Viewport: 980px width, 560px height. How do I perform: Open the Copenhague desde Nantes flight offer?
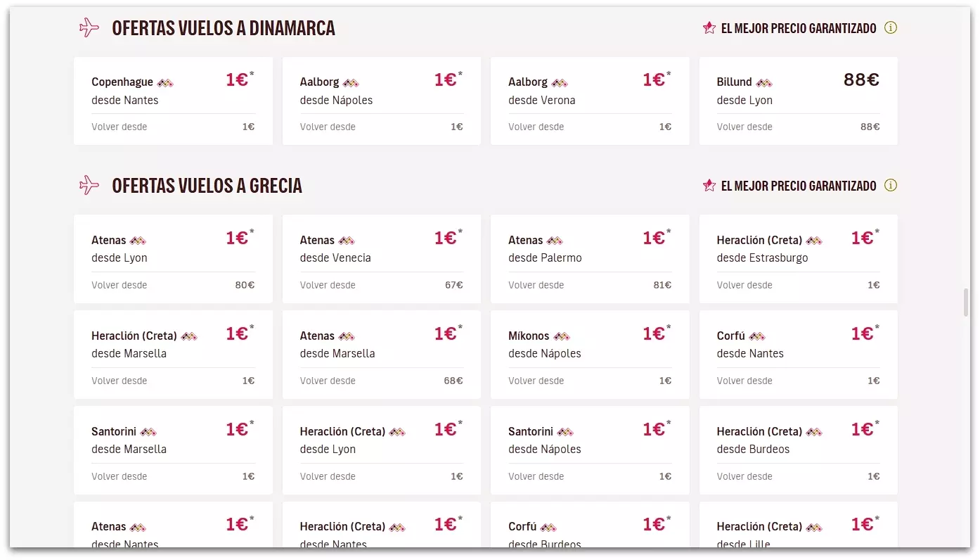(173, 101)
